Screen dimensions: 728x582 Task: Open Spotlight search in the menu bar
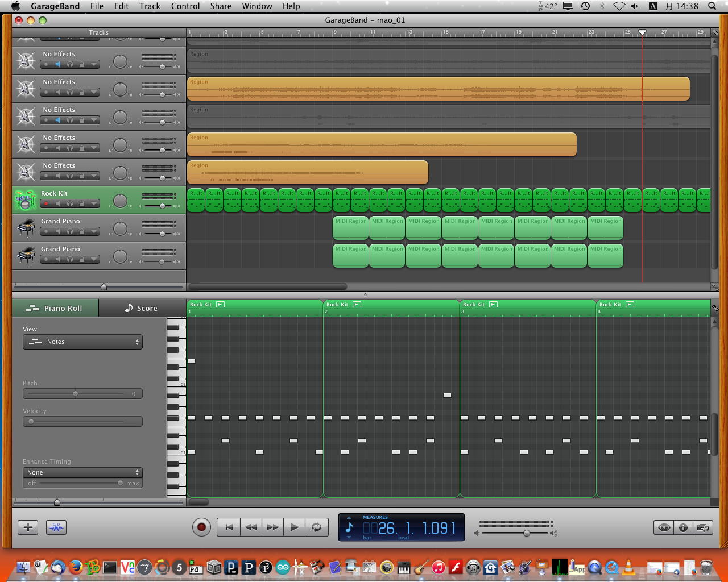coord(712,6)
